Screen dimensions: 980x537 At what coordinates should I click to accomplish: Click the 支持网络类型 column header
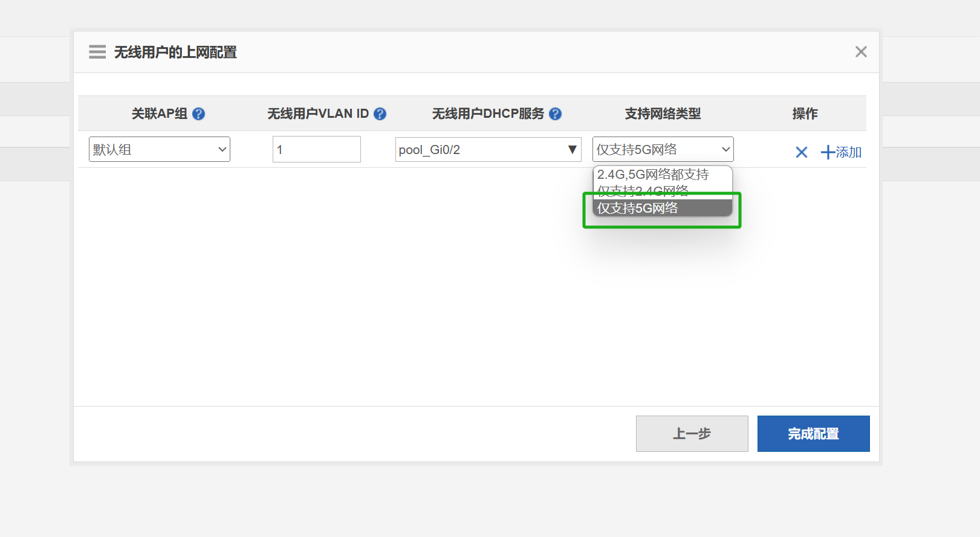pyautogui.click(x=663, y=114)
